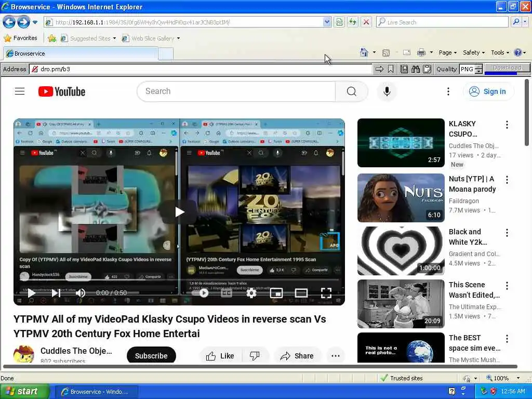Click the voice search microphone icon
The width and height of the screenshot is (532, 399).
[x=387, y=91]
